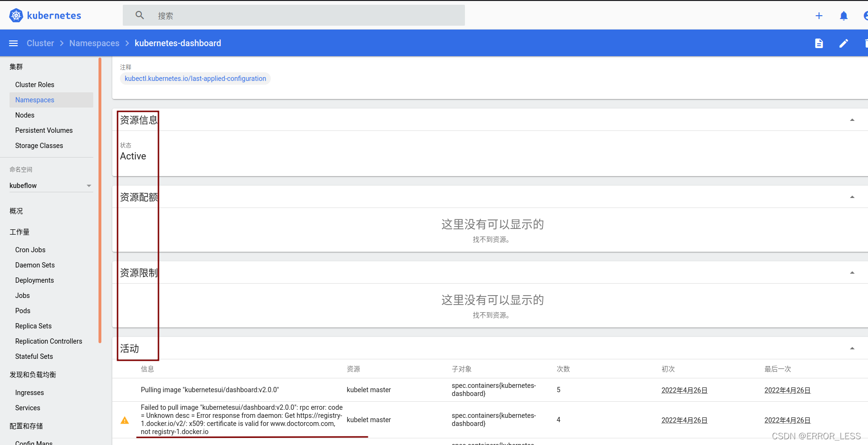868x445 pixels.
Task: Go to Namespaces breadcrumb
Action: coord(94,43)
